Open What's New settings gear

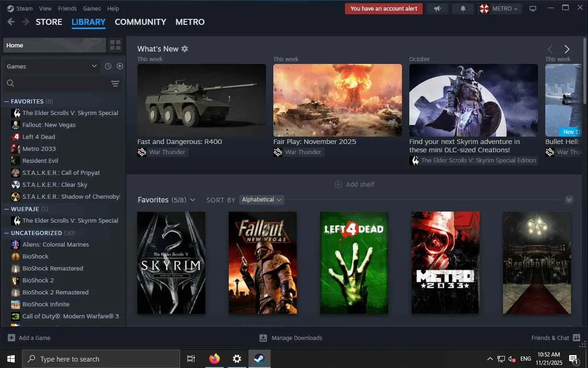click(185, 49)
